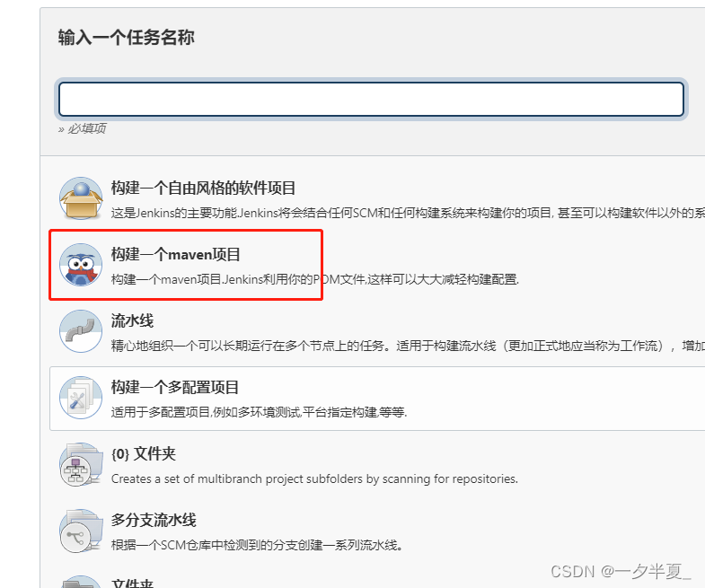Viewport: 705px width, 588px height.
Task: Click the heading 输入一个任务名称
Action: point(127,38)
